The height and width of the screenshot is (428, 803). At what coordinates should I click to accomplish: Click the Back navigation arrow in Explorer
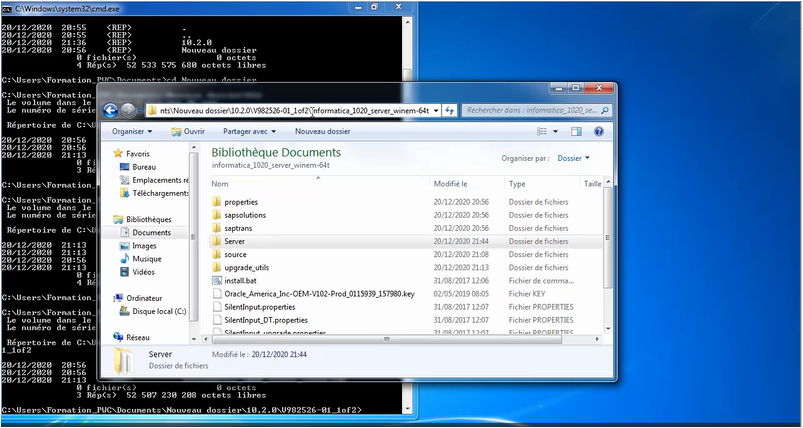(111, 110)
